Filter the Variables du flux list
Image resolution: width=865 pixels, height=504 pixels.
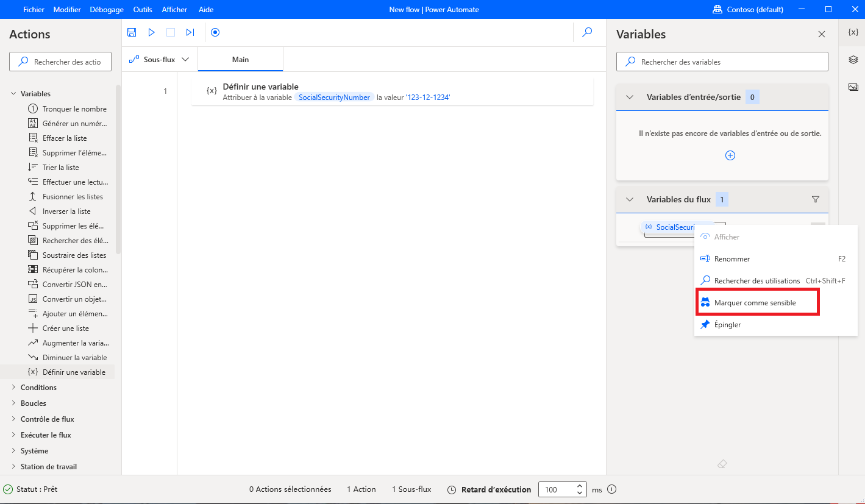pyautogui.click(x=816, y=199)
